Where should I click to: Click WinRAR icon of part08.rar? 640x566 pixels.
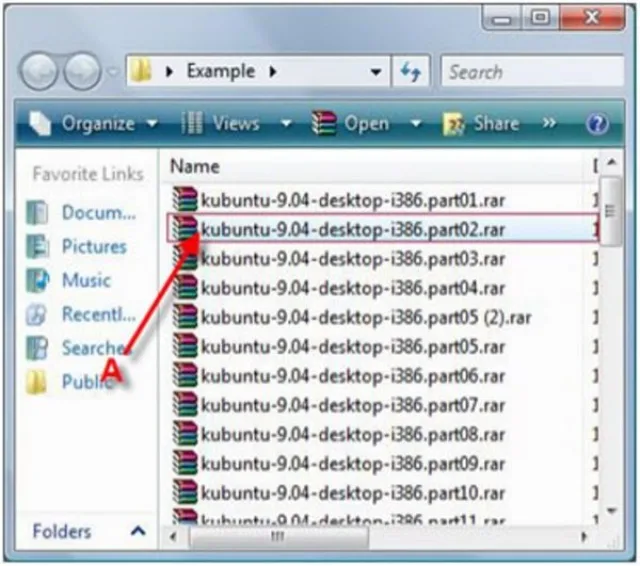click(185, 434)
